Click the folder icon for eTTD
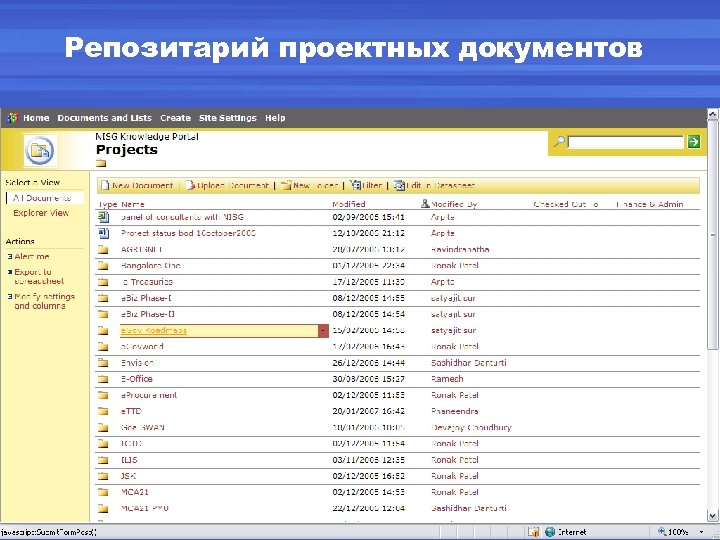720x540 pixels. pyautogui.click(x=103, y=411)
